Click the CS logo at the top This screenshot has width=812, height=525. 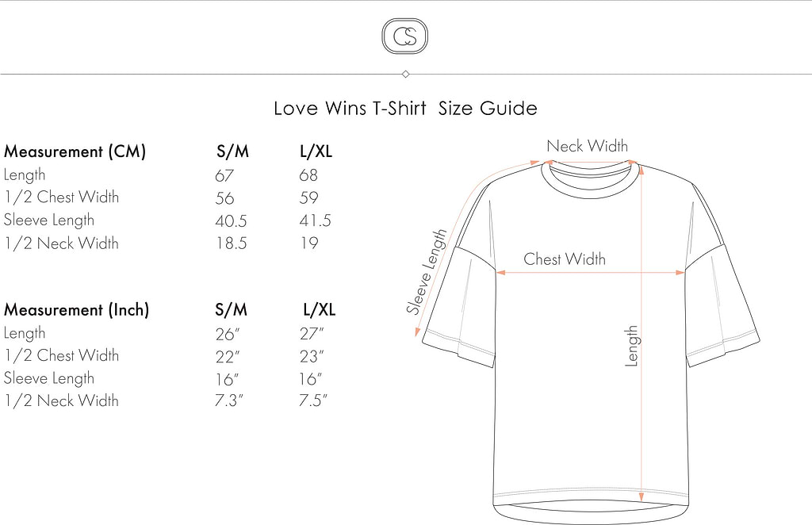pos(404,37)
